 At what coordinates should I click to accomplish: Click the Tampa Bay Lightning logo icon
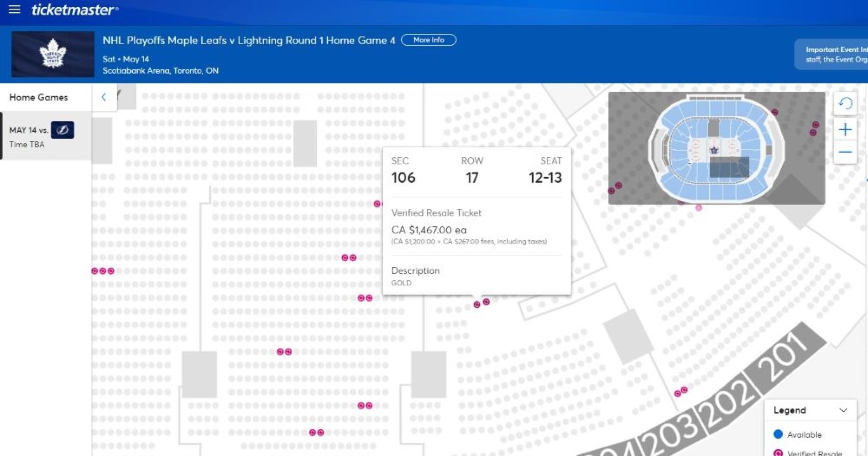63,130
